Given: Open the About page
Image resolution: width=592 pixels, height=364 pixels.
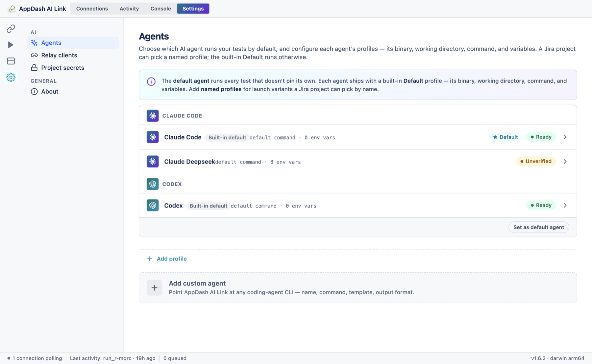Looking at the screenshot, I should (x=73, y=92).
